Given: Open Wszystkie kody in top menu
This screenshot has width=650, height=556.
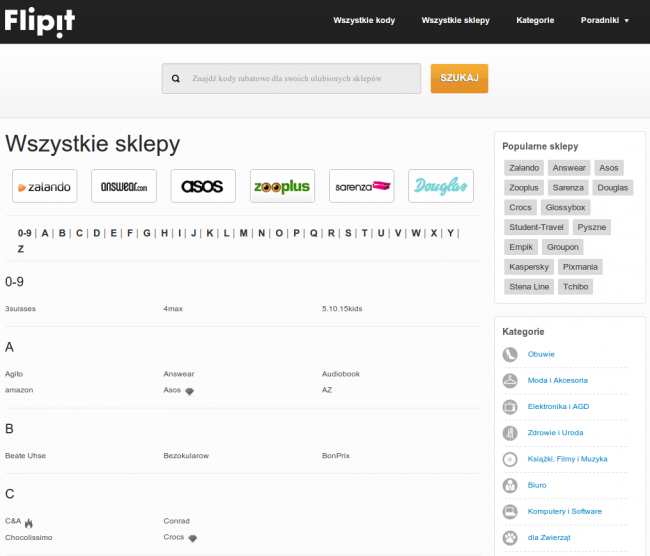Looking at the screenshot, I should point(364,20).
